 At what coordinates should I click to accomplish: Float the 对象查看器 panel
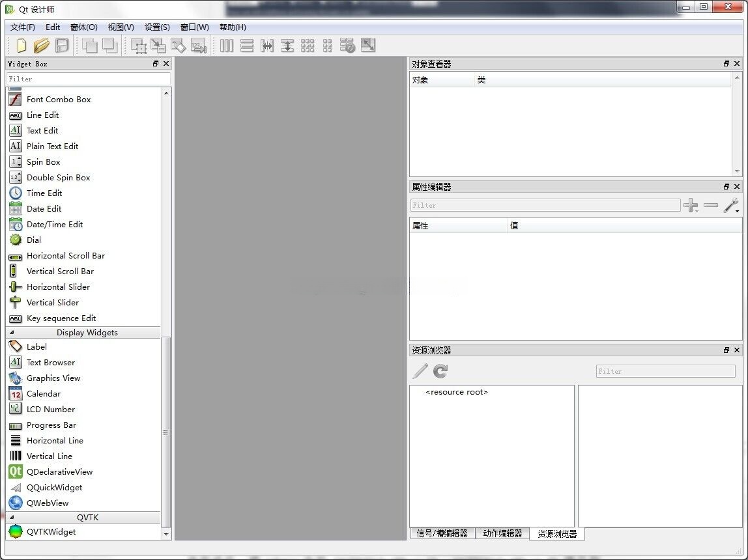[x=726, y=63]
